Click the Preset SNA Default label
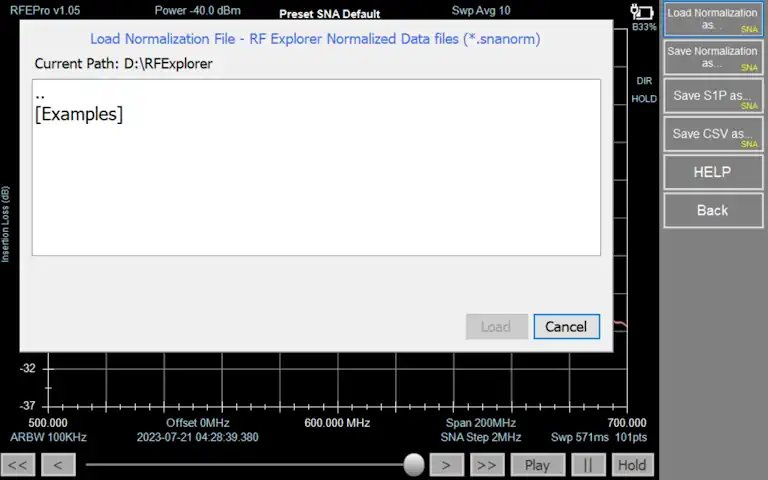The height and width of the screenshot is (480, 768). point(329,14)
